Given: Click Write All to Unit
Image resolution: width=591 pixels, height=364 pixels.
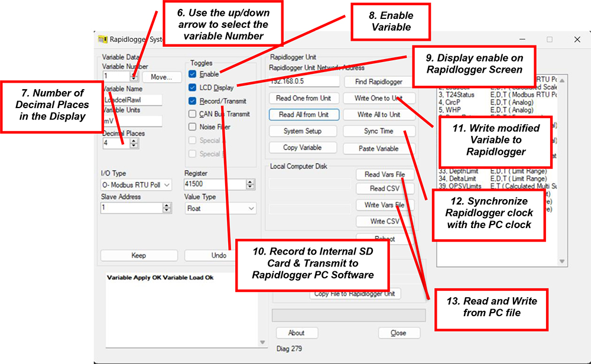Looking at the screenshot, I should click(x=379, y=115).
